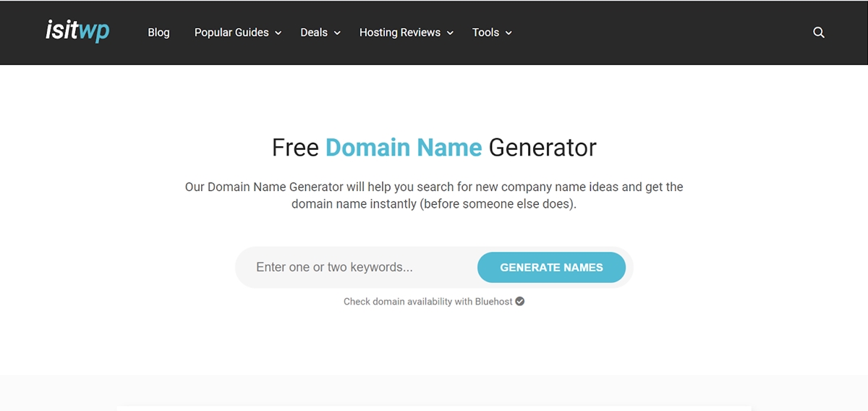The width and height of the screenshot is (868, 411).
Task: Expand the chevron next to Deals
Action: [x=337, y=33]
